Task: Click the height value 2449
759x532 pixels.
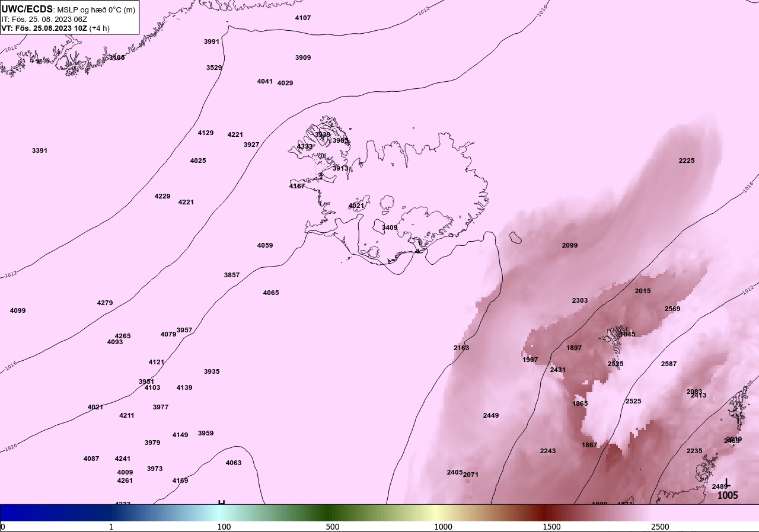Action: pyautogui.click(x=491, y=415)
